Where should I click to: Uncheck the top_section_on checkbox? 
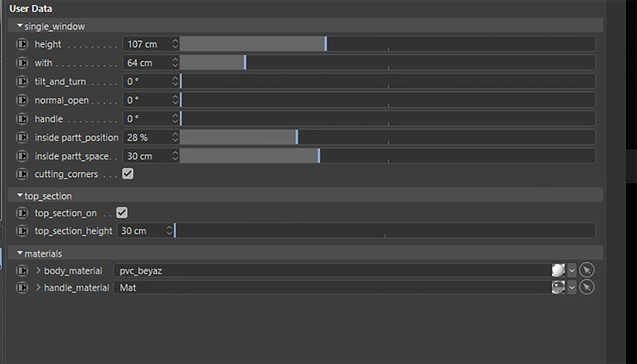pos(122,213)
